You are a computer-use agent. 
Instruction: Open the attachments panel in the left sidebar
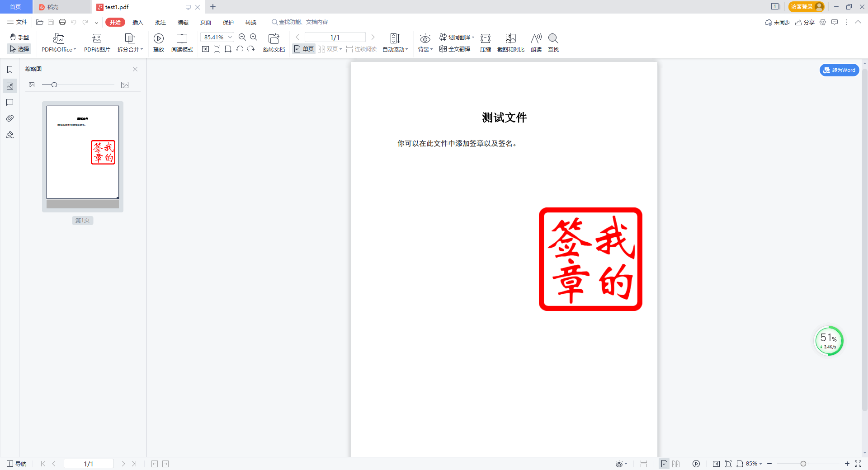tap(10, 118)
